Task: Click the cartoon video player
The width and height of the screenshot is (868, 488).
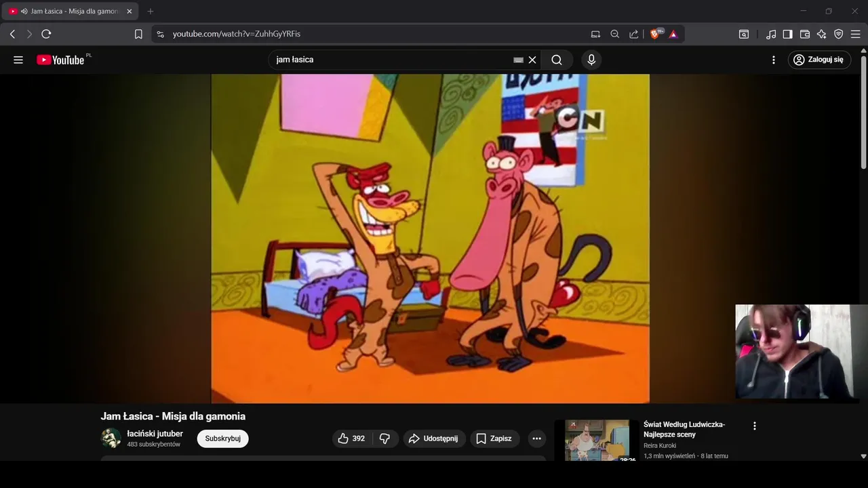Action: pos(430,239)
